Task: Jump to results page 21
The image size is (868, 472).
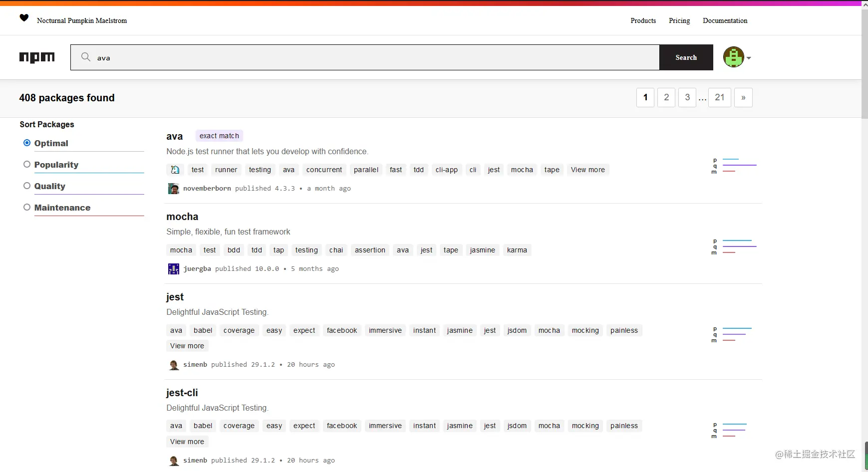Action: [720, 97]
